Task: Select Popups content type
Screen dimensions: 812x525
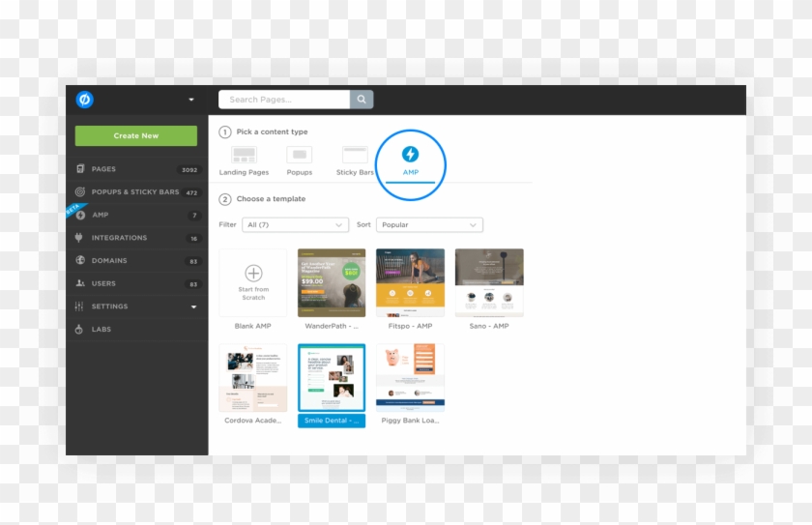Action: tap(300, 161)
